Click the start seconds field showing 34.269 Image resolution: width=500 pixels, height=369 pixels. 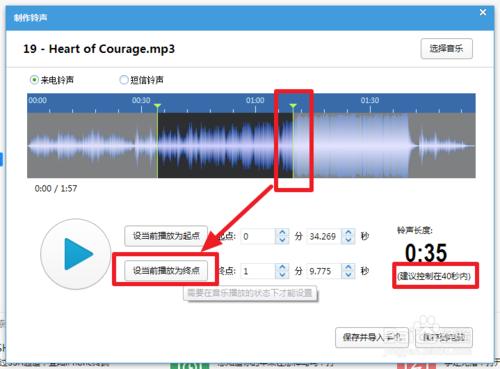(x=324, y=236)
